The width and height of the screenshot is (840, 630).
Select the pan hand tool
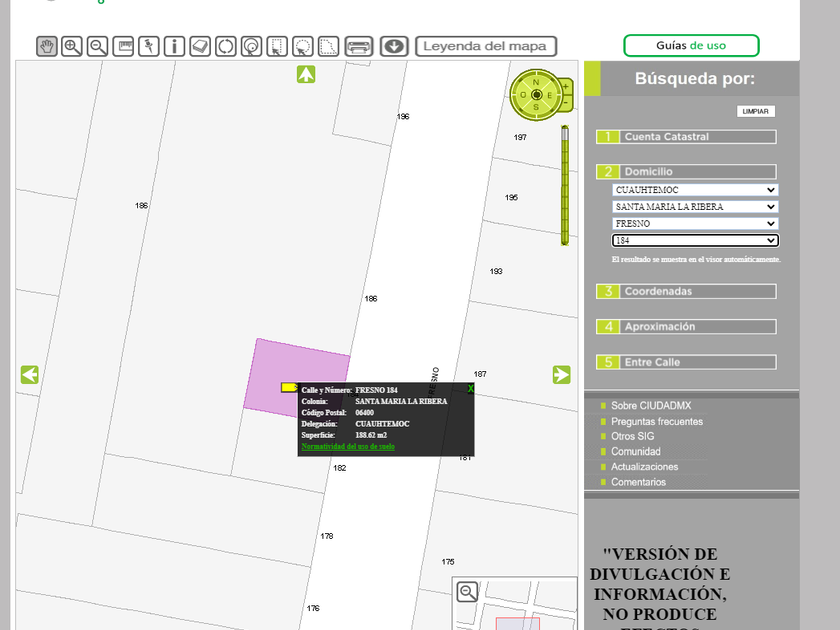pos(47,46)
